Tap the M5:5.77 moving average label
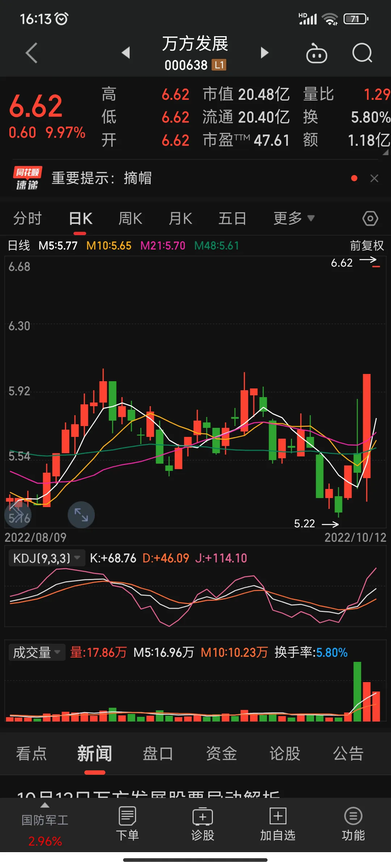 (58, 246)
